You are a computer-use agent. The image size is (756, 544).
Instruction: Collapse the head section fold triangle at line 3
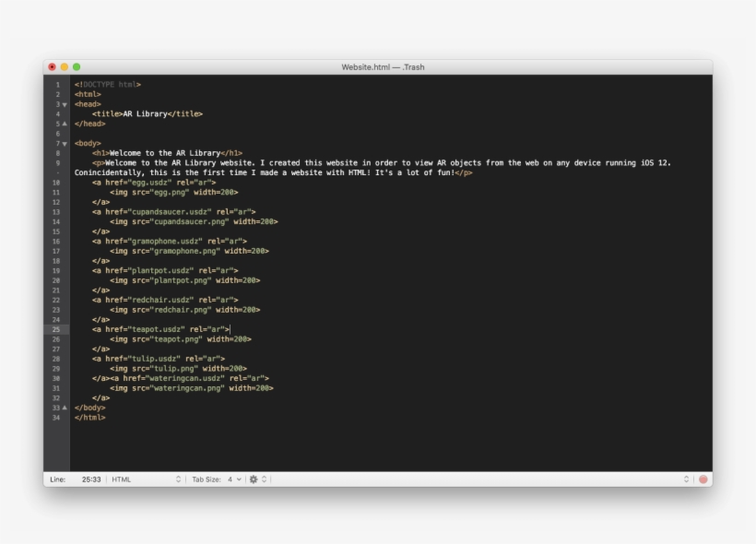(x=65, y=104)
